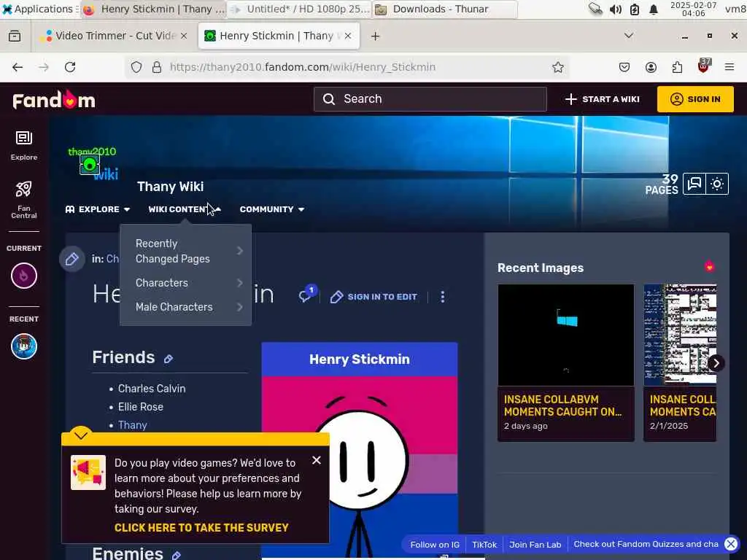Expand Recently Changed Pages submenu

click(186, 251)
